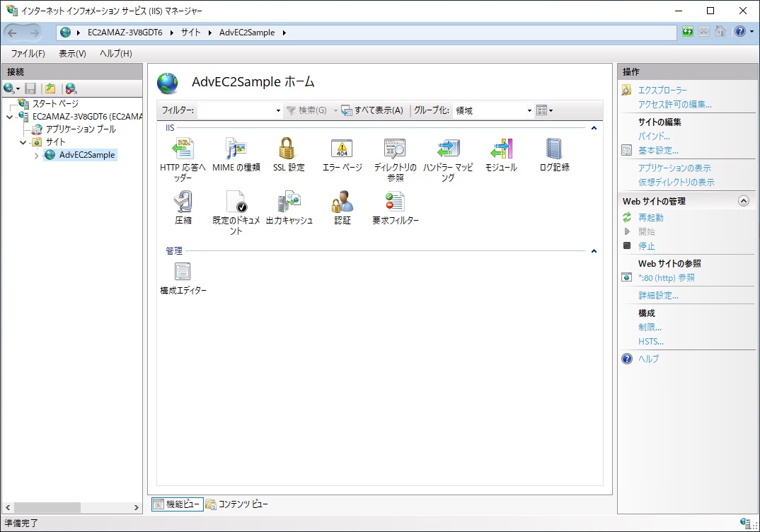The height and width of the screenshot is (532, 760).
Task: Click the delete connection icon in 接続 toolbar
Action: coord(71,88)
